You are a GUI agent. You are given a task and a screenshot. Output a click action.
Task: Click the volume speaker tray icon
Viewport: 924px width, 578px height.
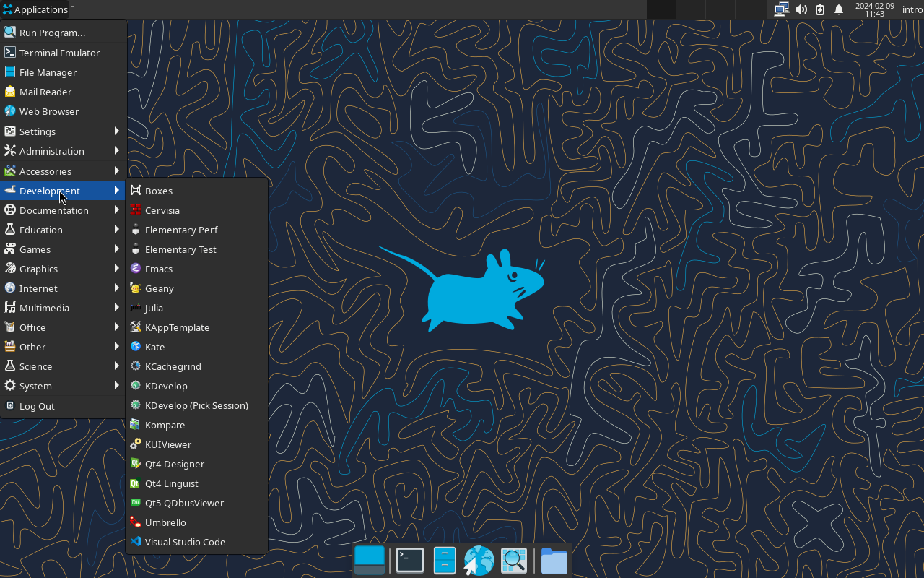coord(801,9)
